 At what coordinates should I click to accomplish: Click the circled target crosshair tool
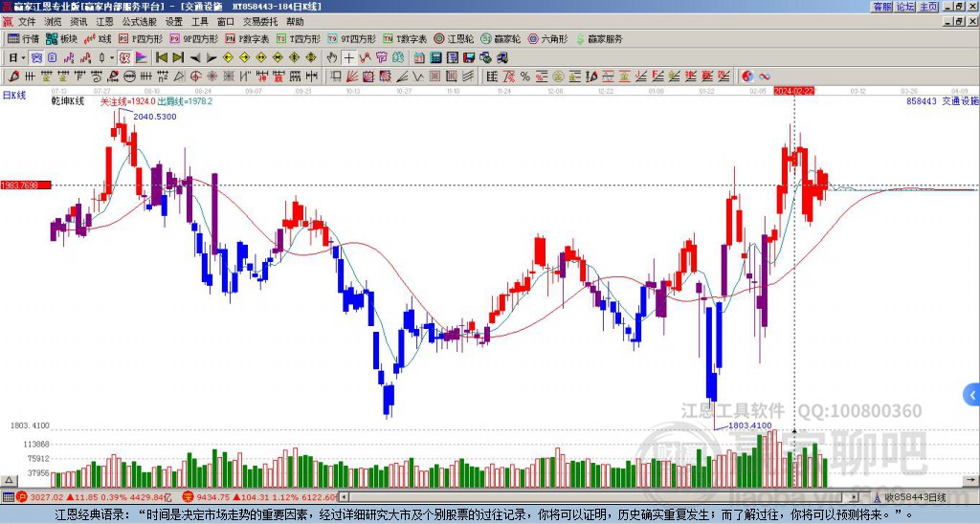click(195, 76)
